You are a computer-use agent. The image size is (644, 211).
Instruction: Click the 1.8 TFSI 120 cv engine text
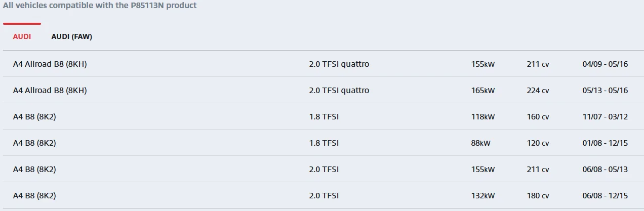pyautogui.click(x=324, y=143)
